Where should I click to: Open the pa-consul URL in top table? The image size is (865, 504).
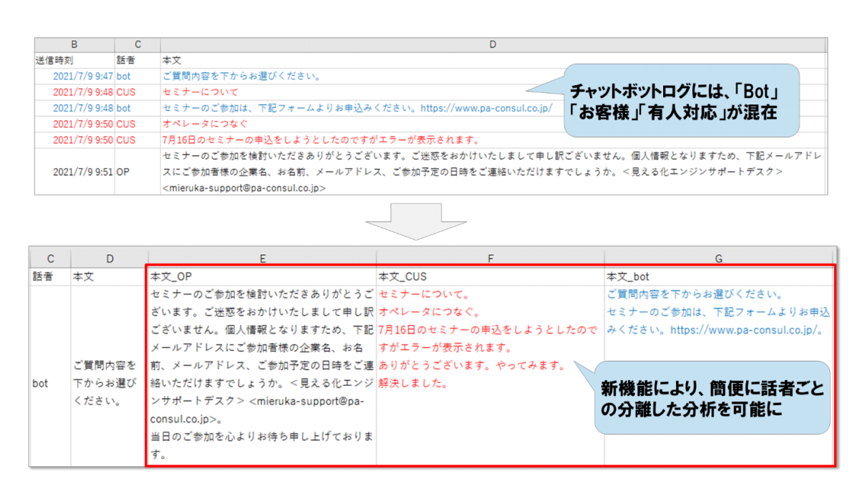point(483,107)
